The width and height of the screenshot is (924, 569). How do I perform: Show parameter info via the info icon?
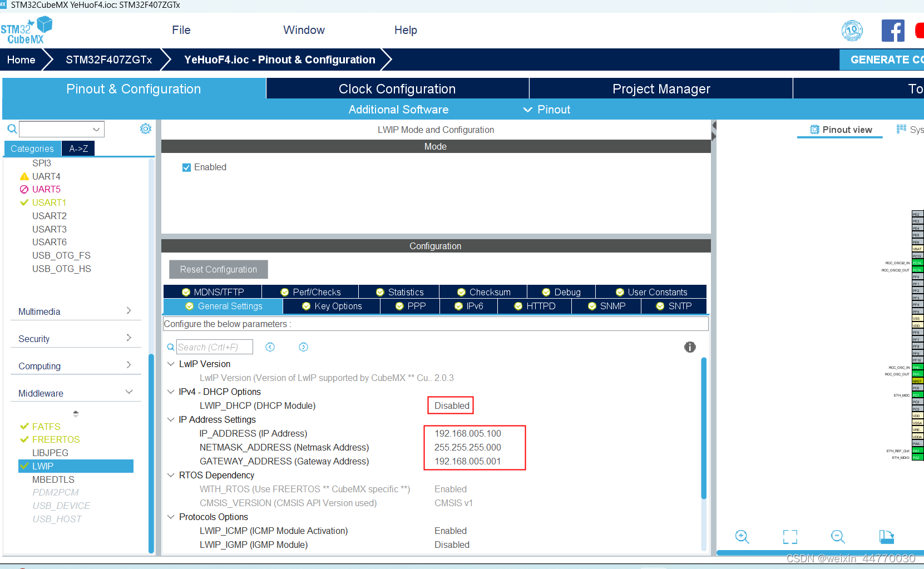[x=690, y=347]
